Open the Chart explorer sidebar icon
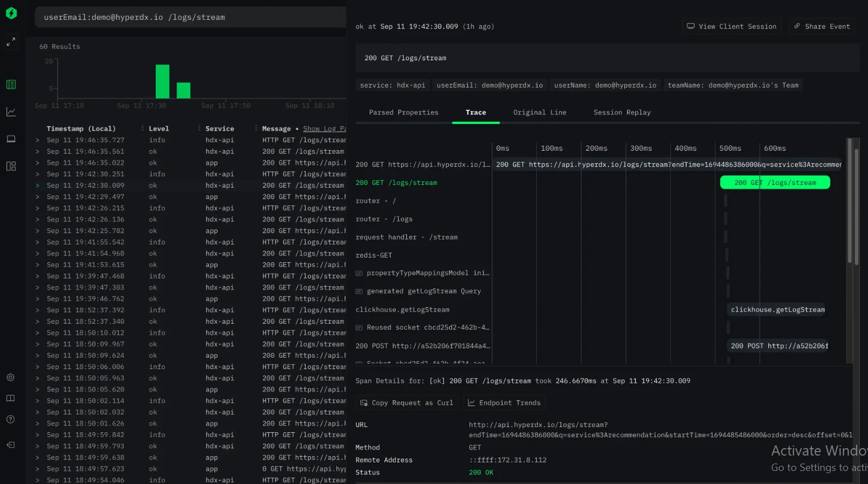868x484 pixels. click(x=11, y=111)
